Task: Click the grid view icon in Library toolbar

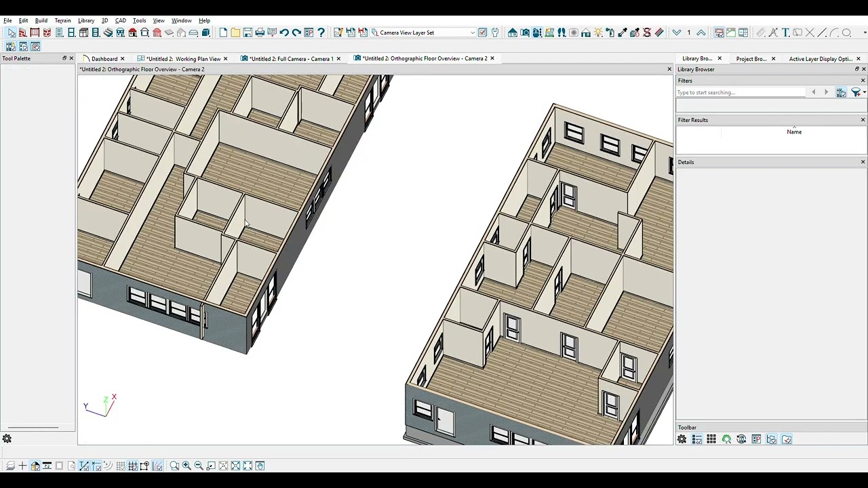Action: 711,439
